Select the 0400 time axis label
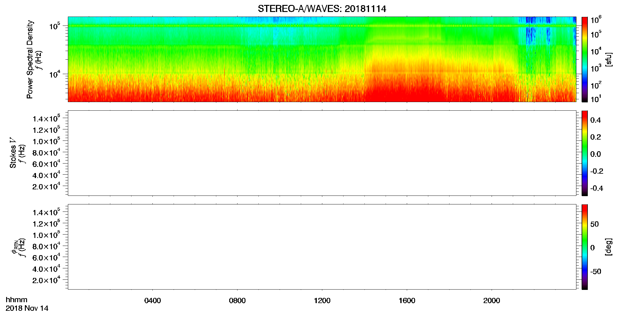 point(152,301)
